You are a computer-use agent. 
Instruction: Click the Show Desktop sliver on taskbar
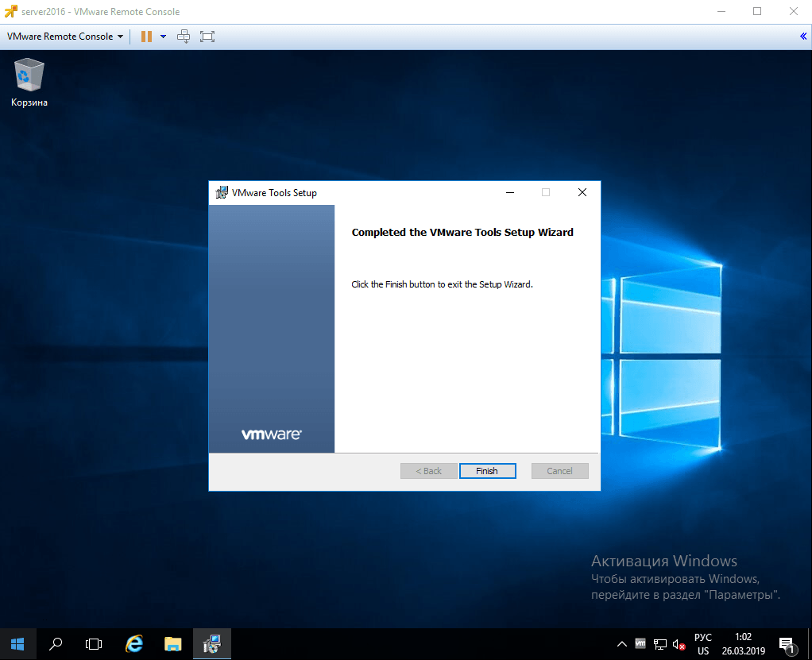[810, 644]
